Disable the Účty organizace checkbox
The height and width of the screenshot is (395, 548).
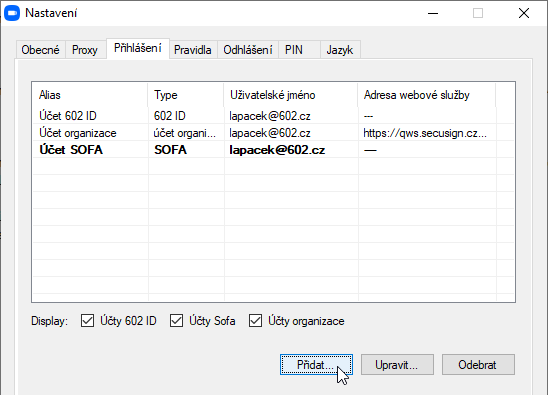[255, 321]
